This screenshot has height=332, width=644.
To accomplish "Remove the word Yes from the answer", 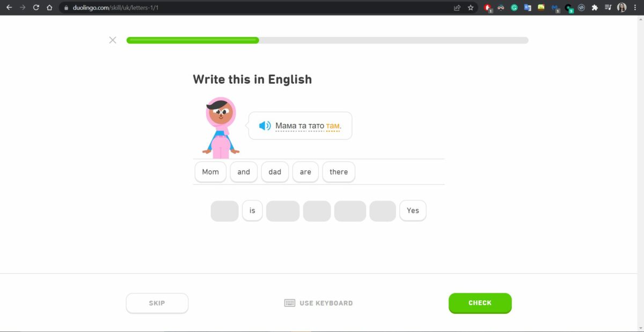I will coord(413,210).
